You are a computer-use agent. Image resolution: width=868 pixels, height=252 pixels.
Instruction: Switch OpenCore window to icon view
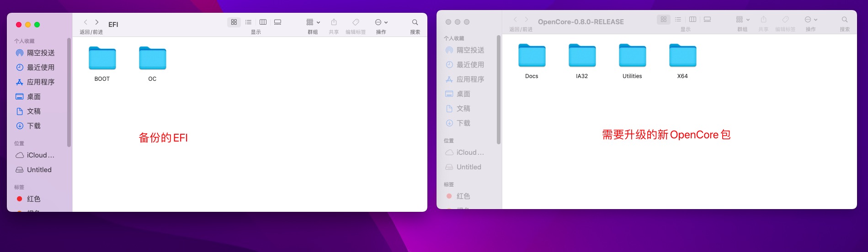(x=664, y=19)
